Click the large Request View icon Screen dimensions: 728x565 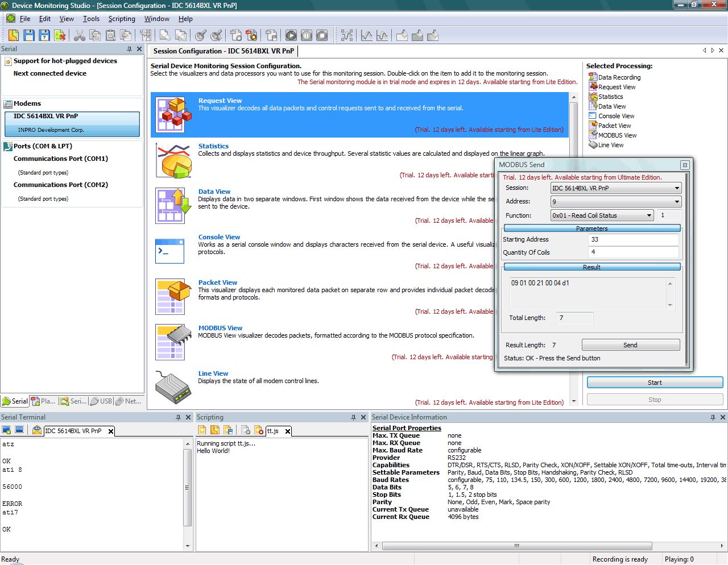(173, 114)
